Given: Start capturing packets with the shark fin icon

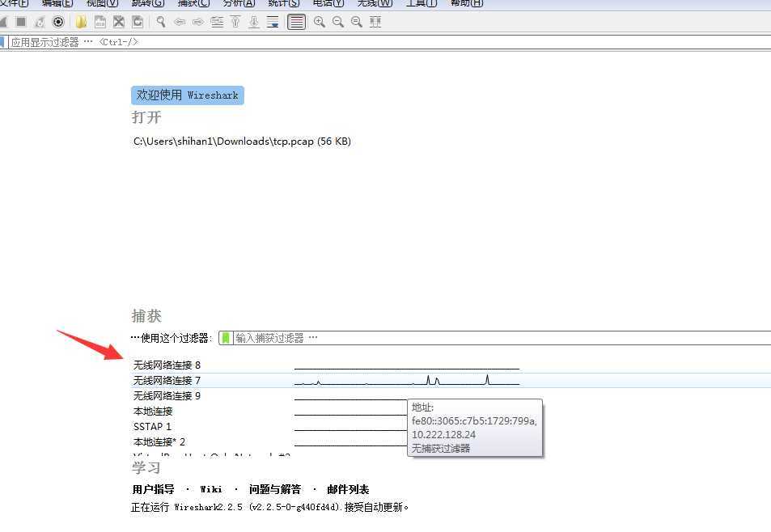Looking at the screenshot, I should [3, 22].
